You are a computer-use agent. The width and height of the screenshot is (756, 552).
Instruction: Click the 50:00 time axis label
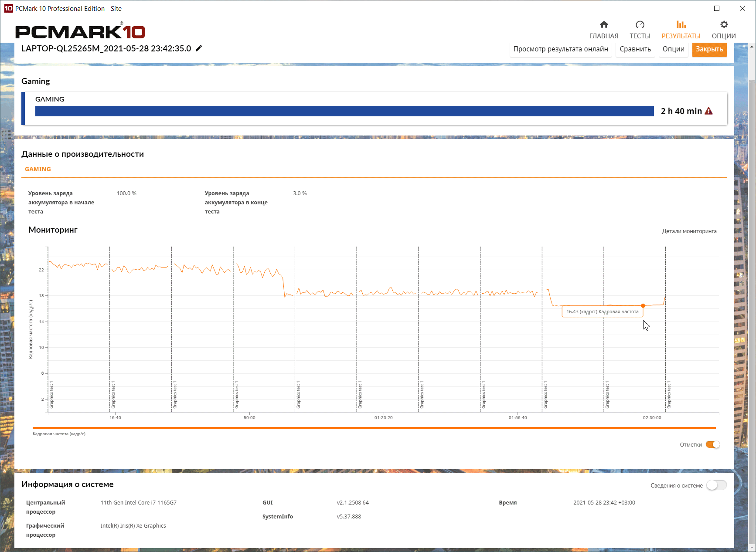tap(249, 417)
